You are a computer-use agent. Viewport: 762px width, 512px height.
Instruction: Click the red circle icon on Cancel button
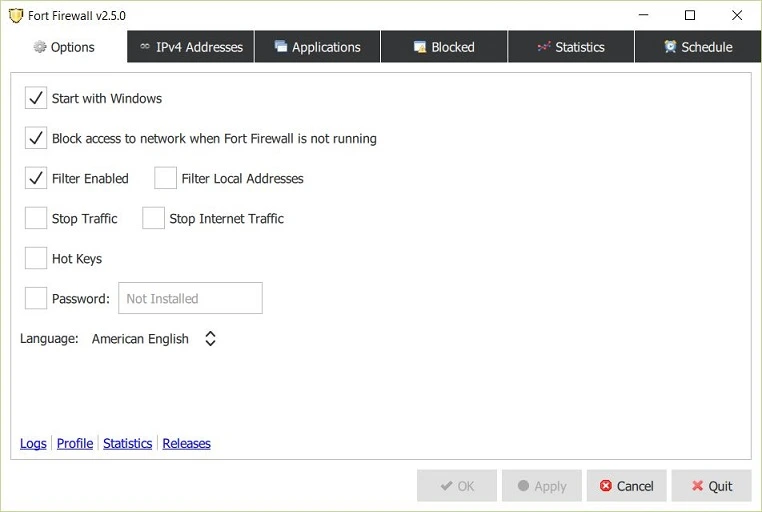(x=606, y=486)
